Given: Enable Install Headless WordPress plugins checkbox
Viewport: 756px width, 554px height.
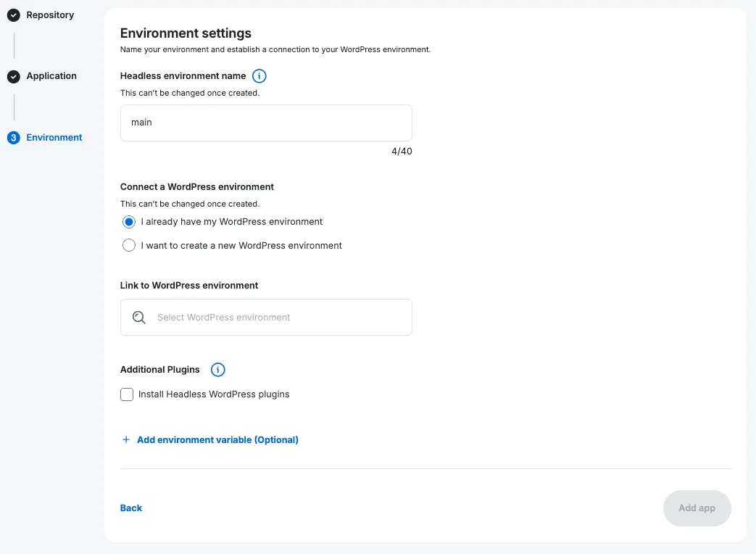Looking at the screenshot, I should click(x=127, y=394).
